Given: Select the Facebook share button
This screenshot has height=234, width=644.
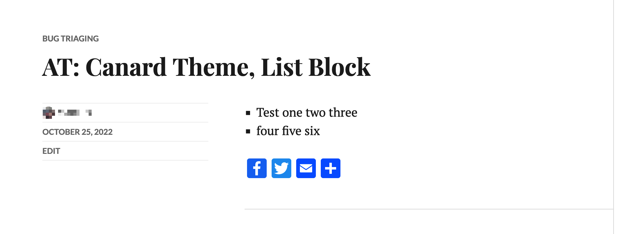Looking at the screenshot, I should coord(257,168).
